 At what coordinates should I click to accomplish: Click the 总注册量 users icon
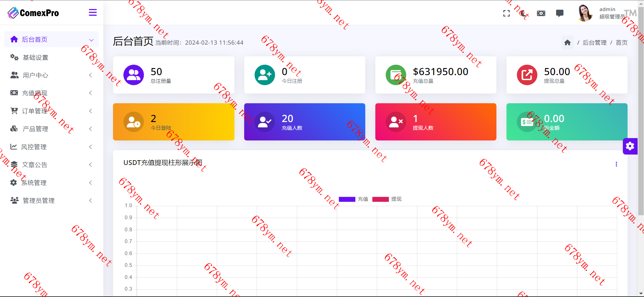tap(133, 75)
